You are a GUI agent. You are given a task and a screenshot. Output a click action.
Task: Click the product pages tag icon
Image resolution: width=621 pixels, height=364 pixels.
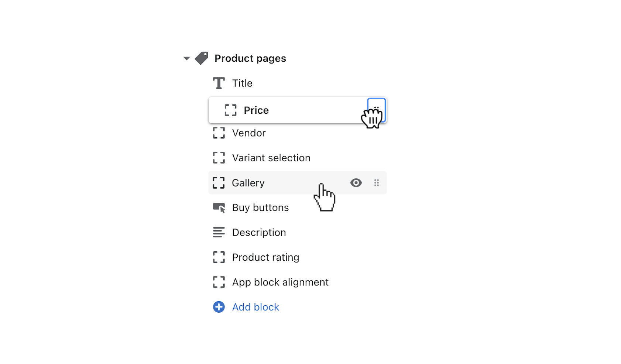[201, 58]
